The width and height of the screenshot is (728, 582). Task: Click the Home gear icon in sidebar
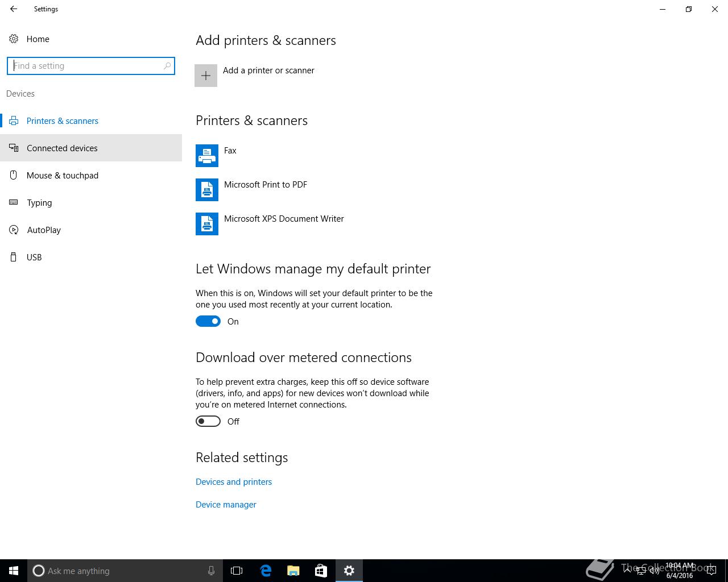coord(14,39)
